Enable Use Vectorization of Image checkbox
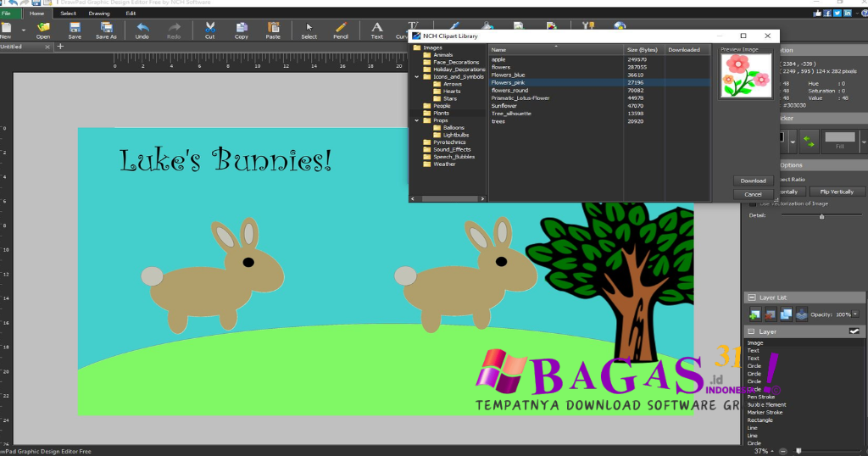Image resolution: width=868 pixels, height=456 pixels. pyautogui.click(x=753, y=203)
